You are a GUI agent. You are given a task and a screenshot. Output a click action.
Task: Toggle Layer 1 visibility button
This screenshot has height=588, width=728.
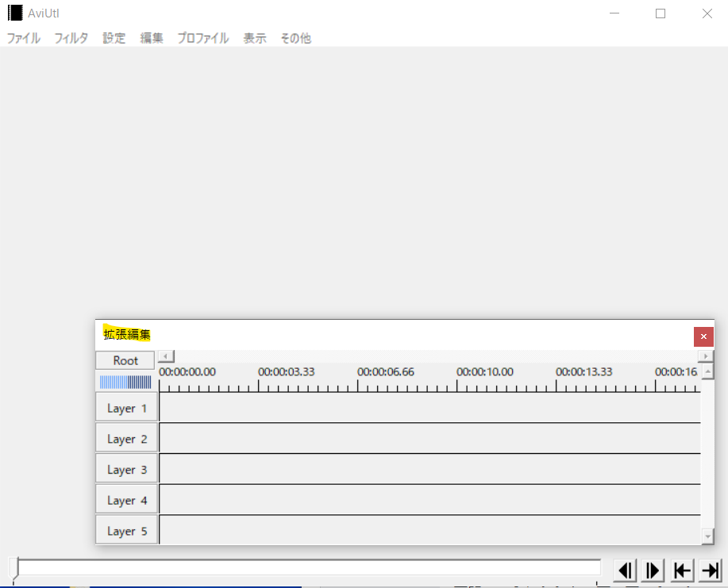[x=127, y=407]
